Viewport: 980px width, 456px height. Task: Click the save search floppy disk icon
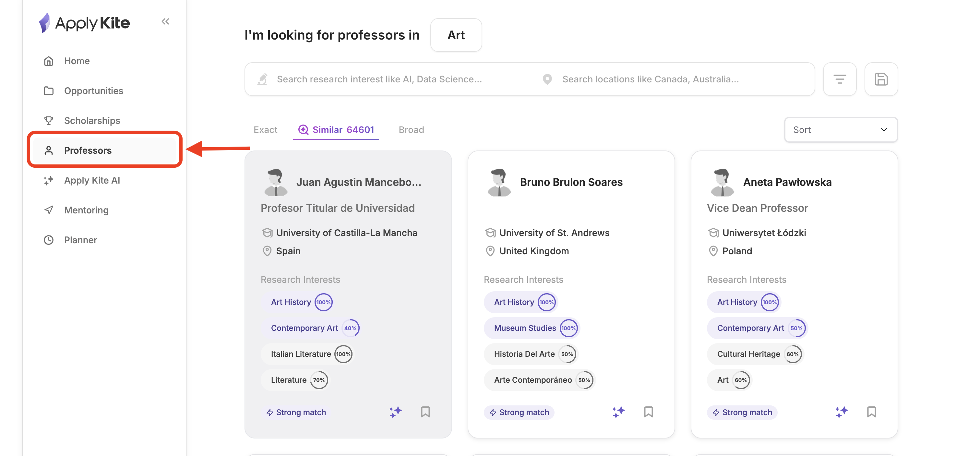[x=881, y=79]
